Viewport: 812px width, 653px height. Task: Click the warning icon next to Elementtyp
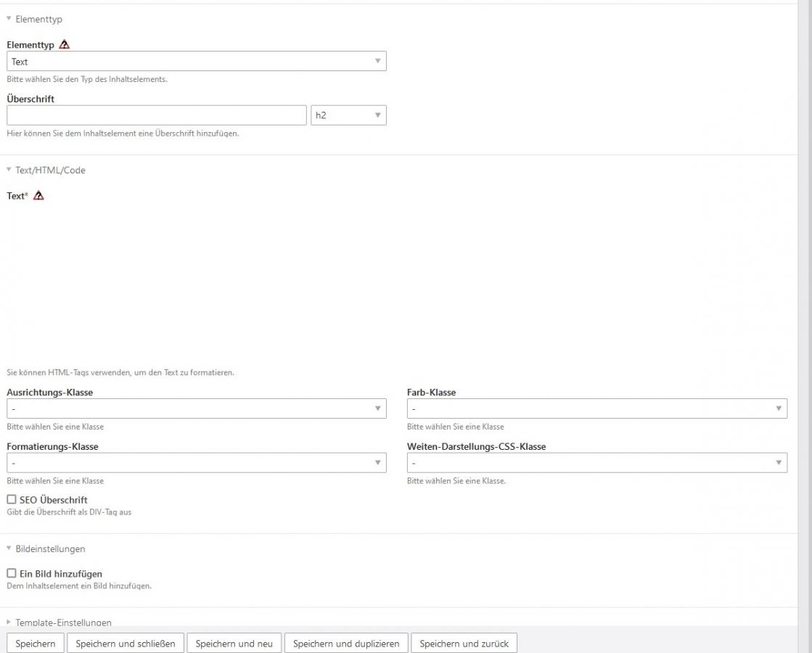click(65, 45)
